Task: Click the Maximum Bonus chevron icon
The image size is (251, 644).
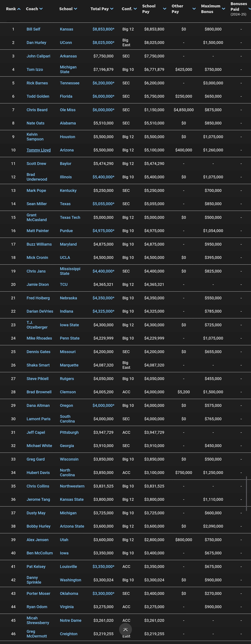Action: [224, 9]
